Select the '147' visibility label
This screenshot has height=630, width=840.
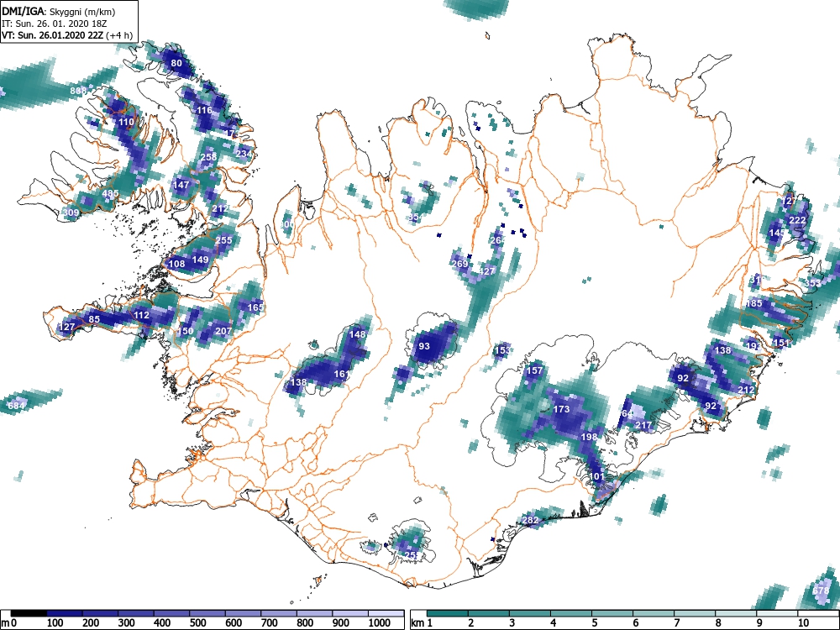point(181,185)
